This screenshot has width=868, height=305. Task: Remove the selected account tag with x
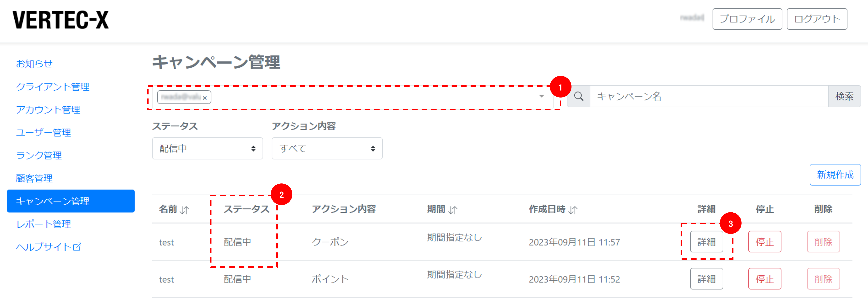tap(205, 98)
